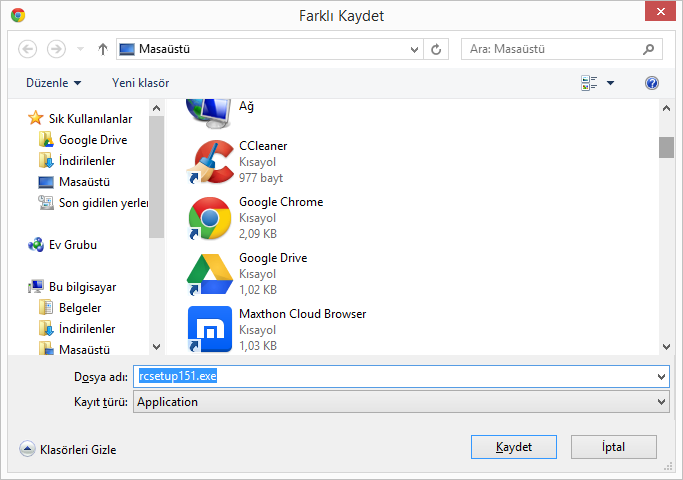
Task: Click Yeni klasör to create folder
Action: pos(140,83)
